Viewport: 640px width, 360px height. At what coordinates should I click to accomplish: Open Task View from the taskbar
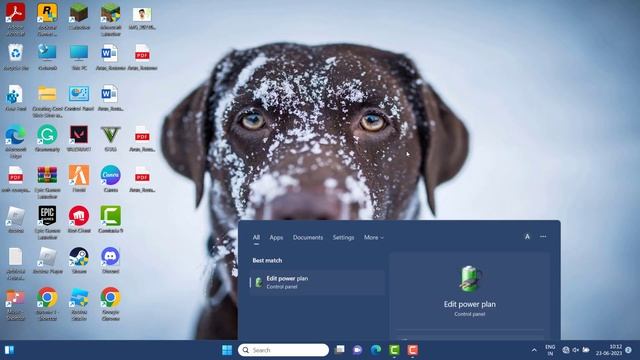click(339, 350)
